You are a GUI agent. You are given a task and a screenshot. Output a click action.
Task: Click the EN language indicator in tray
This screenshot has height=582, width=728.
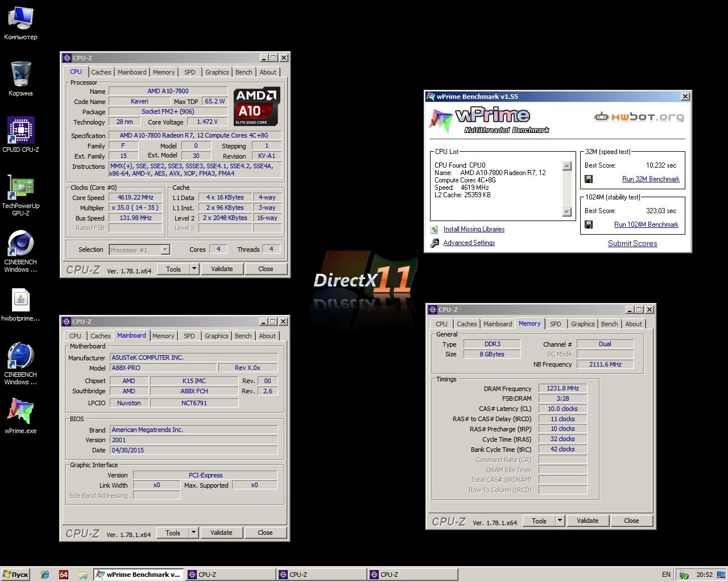[666, 575]
